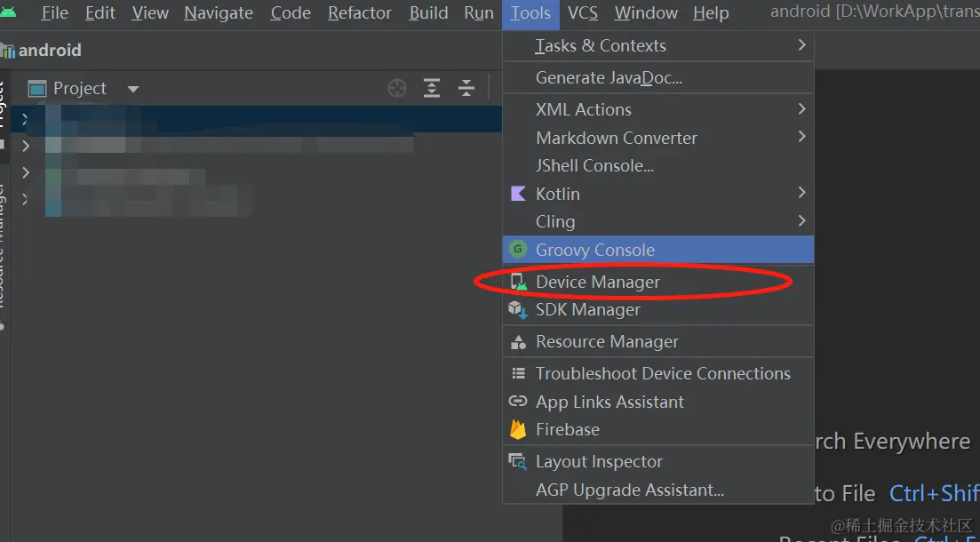The image size is (980, 542).
Task: Click the Troubleshoot list icon
Action: click(x=518, y=373)
